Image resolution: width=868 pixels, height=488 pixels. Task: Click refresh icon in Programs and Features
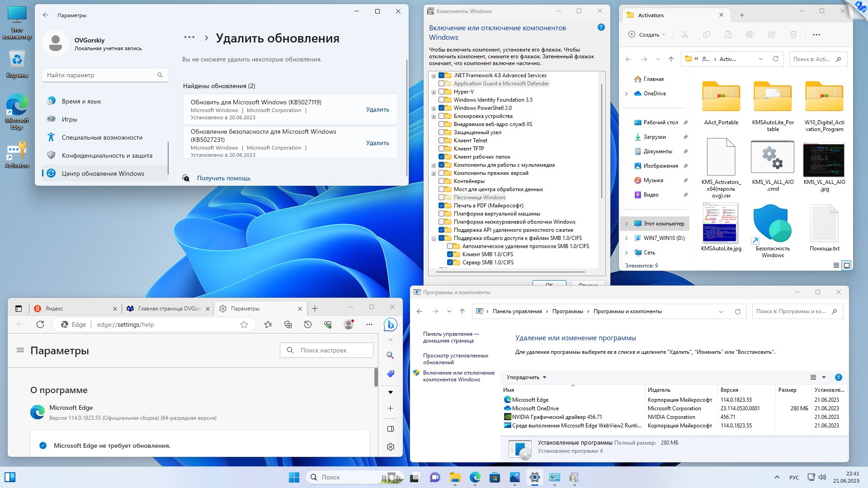coord(738,311)
